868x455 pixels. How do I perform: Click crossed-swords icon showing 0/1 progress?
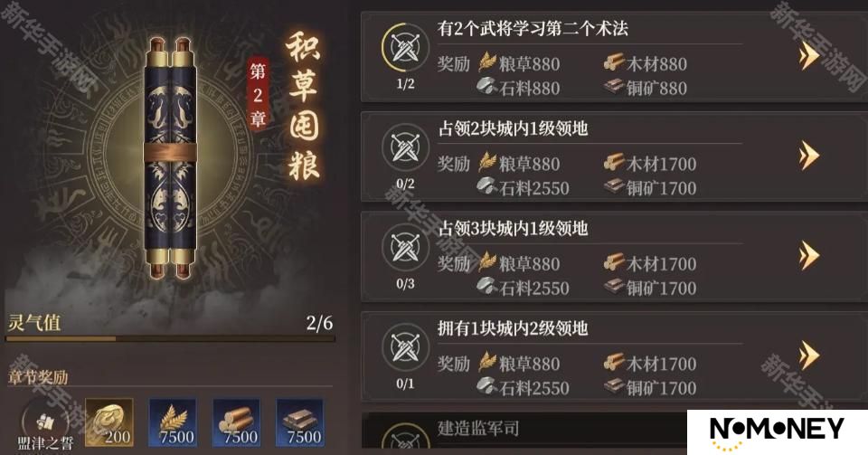pyautogui.click(x=405, y=347)
